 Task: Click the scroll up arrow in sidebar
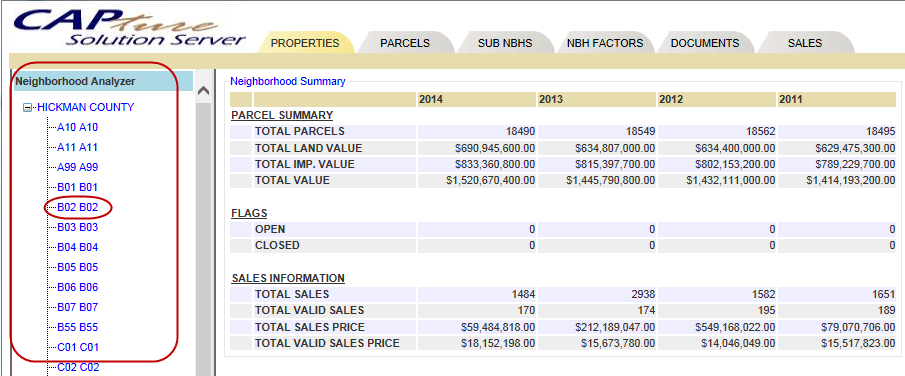pos(203,91)
